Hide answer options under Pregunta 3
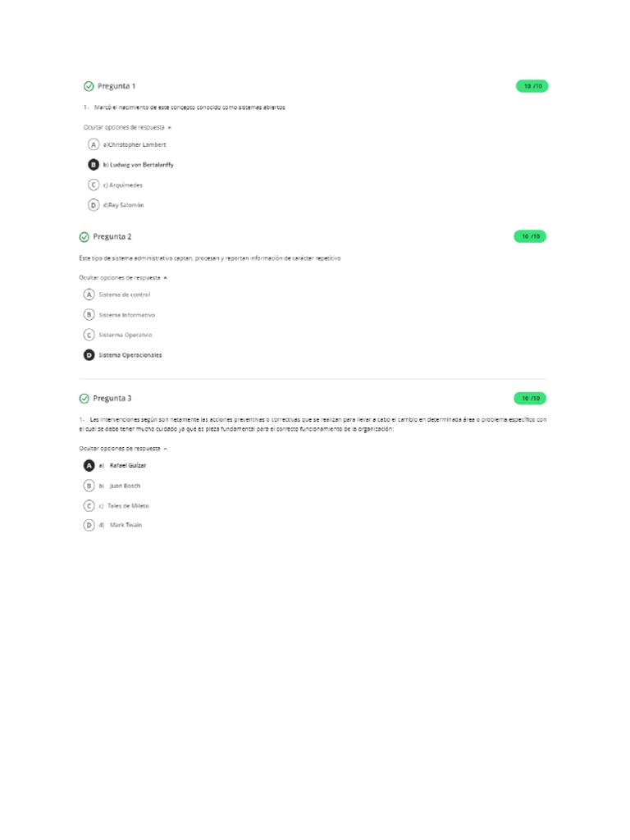The width and height of the screenshot is (630, 840). [123, 449]
